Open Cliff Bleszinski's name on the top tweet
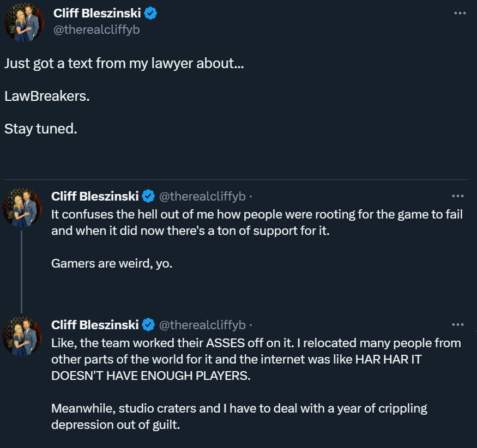The image size is (477, 448). [x=97, y=14]
